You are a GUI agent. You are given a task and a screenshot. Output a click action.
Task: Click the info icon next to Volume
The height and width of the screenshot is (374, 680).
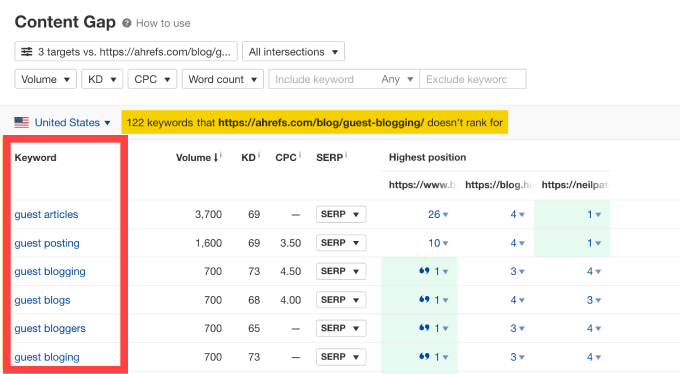pyautogui.click(x=221, y=155)
